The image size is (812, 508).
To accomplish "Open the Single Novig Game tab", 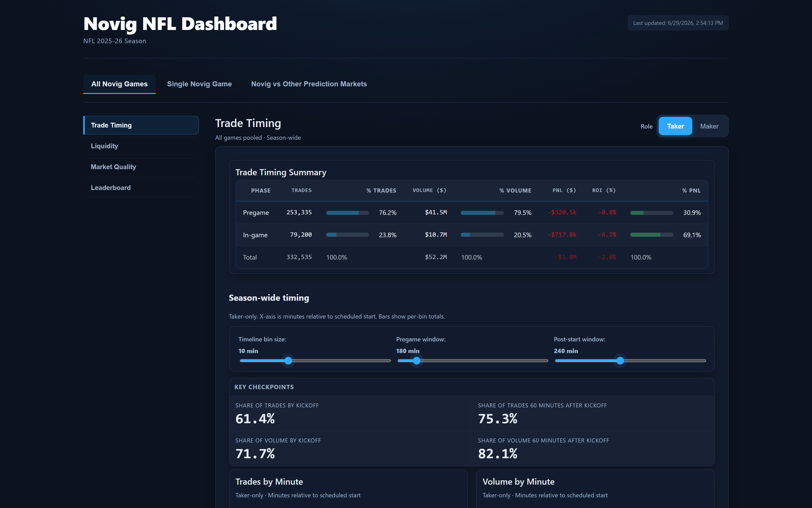I will point(199,84).
